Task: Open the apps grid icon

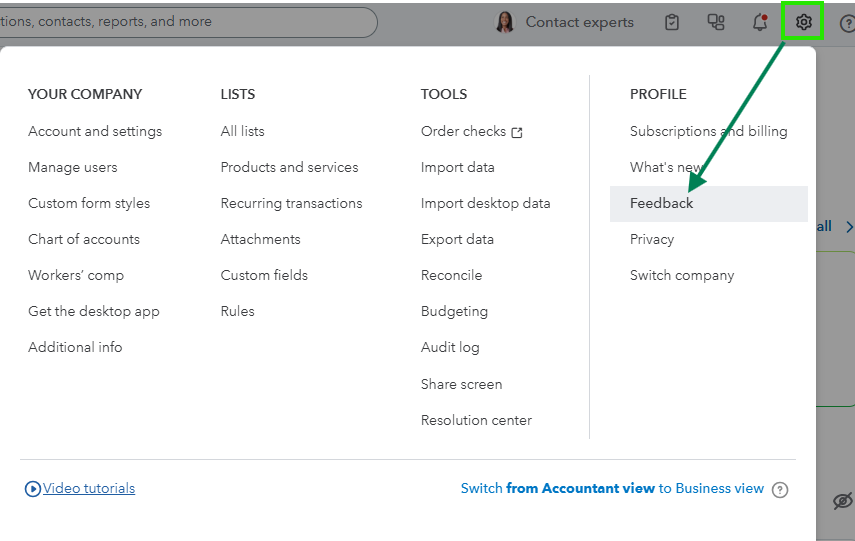Action: pyautogui.click(x=716, y=22)
